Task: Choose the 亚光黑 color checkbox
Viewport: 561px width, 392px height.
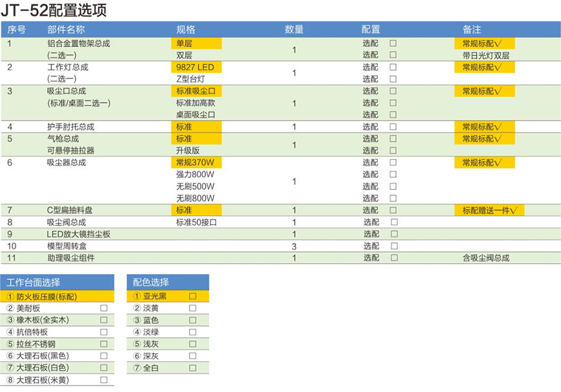Action: pyautogui.click(x=192, y=297)
